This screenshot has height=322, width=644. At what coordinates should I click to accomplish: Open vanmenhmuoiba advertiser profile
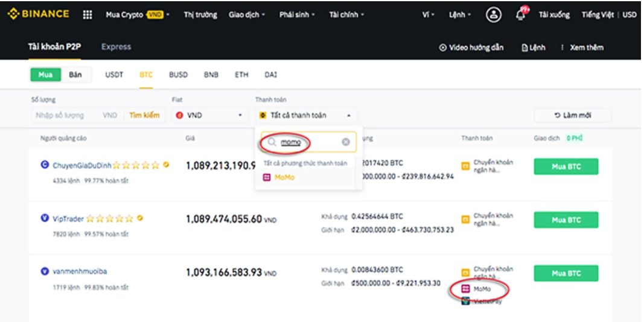click(x=80, y=271)
